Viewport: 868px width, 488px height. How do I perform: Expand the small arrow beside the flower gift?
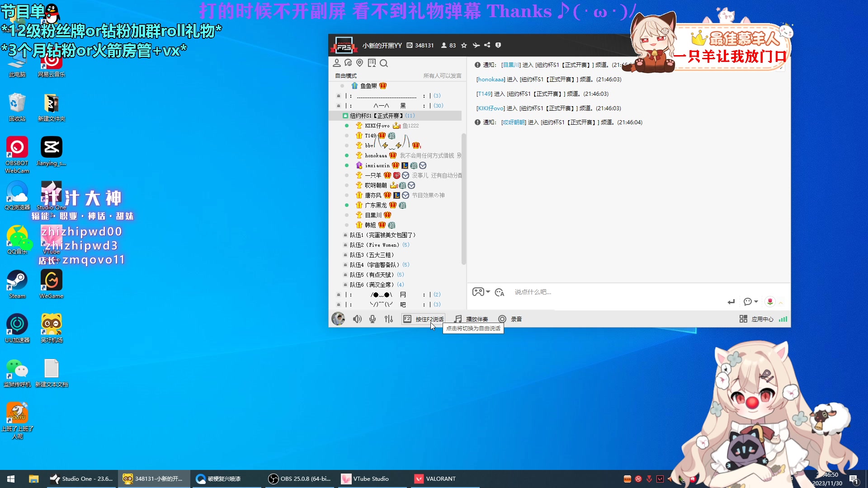point(781,302)
